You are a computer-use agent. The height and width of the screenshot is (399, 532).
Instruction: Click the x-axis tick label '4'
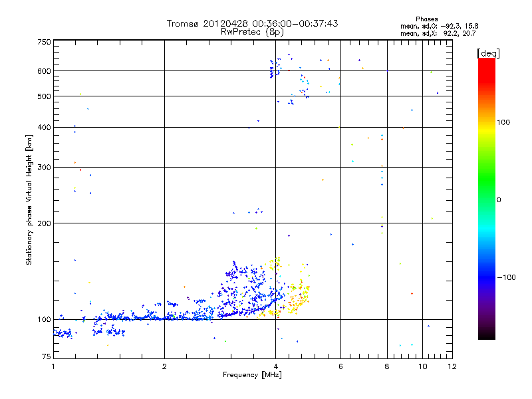coord(275,366)
